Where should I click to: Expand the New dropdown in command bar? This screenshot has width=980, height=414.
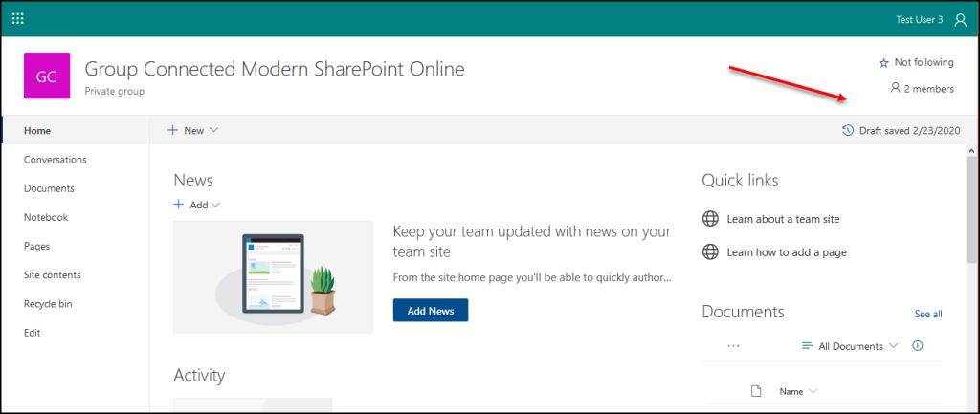[193, 130]
